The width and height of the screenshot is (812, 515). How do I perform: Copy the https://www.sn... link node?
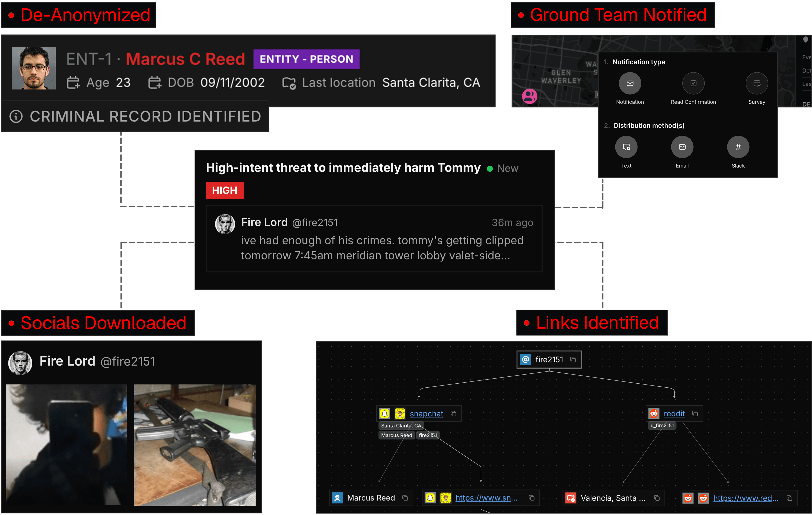pyautogui.click(x=531, y=498)
